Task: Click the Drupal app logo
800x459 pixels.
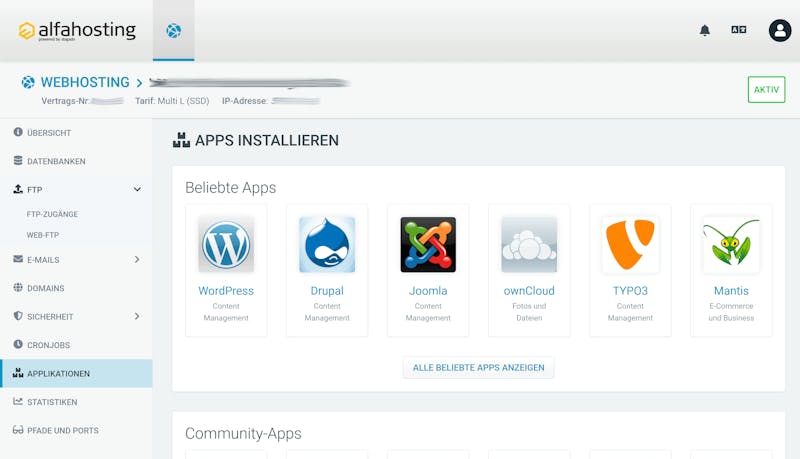Action: [x=327, y=245]
